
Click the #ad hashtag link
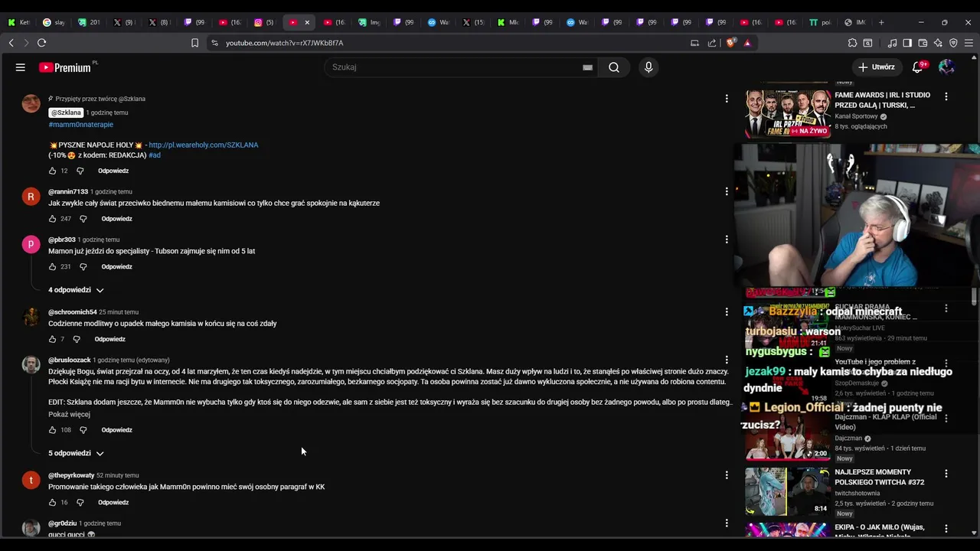click(x=155, y=155)
